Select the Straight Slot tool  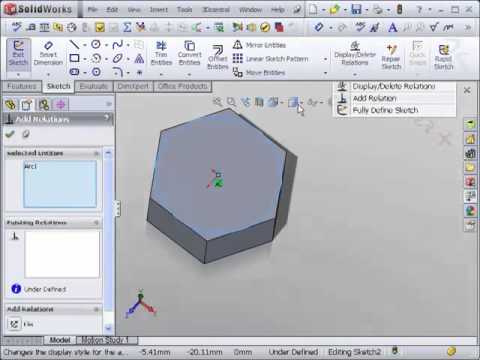point(74,72)
